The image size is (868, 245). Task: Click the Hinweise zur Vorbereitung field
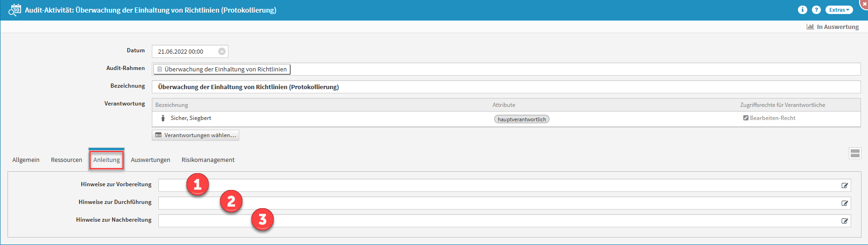coord(505,185)
